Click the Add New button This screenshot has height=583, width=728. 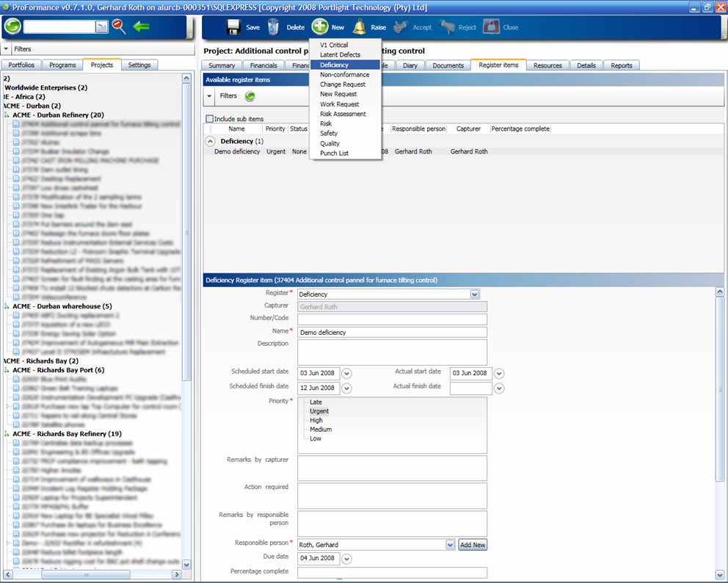473,545
